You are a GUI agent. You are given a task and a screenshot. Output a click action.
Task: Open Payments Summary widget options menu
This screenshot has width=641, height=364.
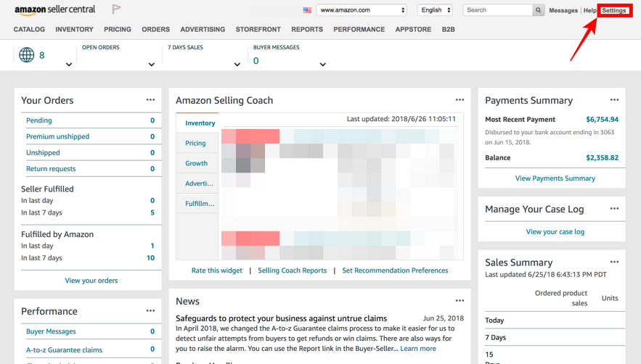[x=614, y=99]
